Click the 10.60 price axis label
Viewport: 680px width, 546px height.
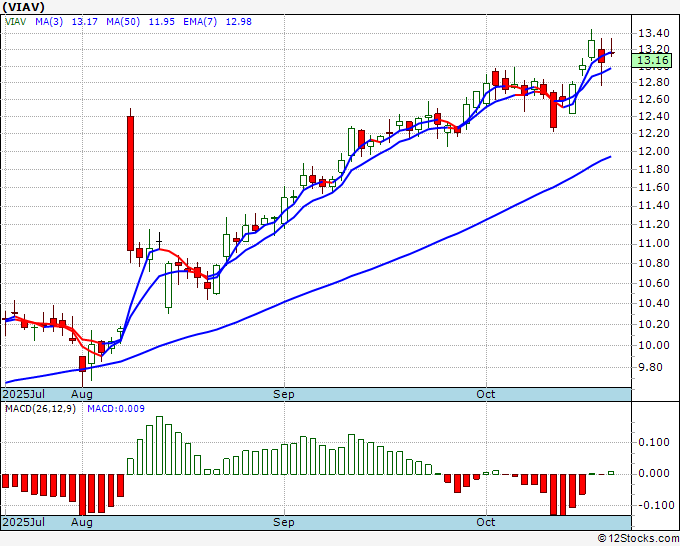(654, 283)
